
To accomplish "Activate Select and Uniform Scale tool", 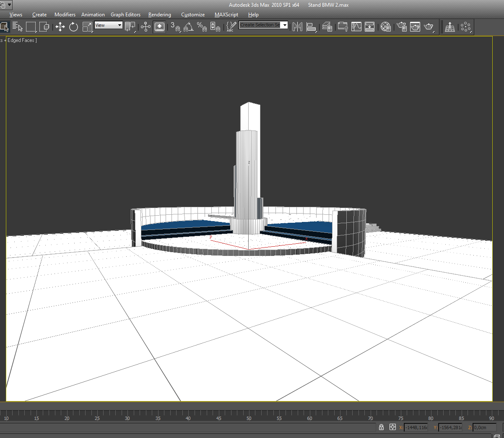I will 87,27.
